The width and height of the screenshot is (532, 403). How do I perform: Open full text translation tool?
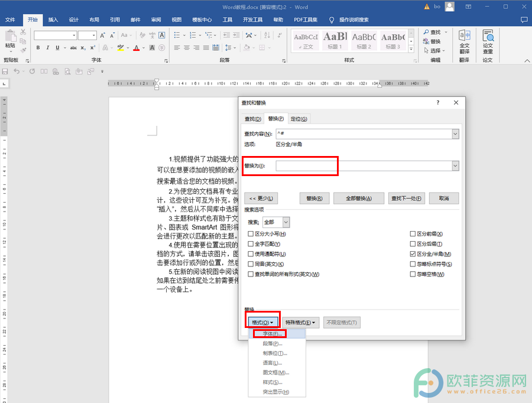465,41
